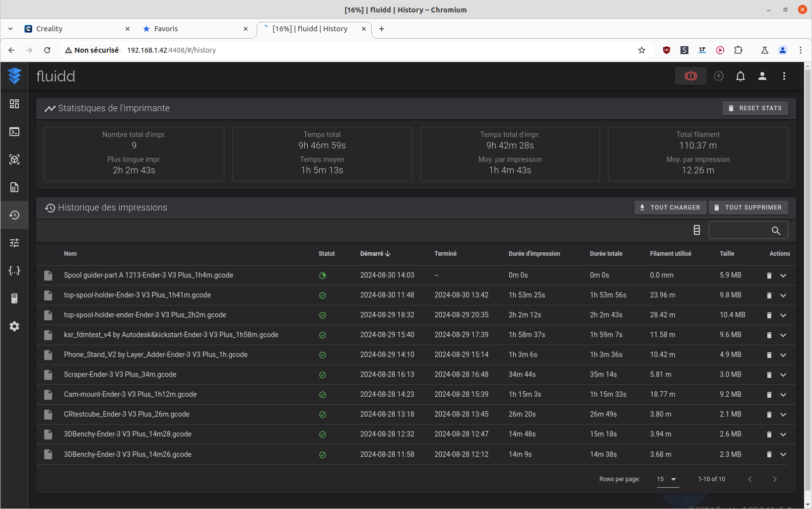Open the Console icon in sidebar

[14, 132]
